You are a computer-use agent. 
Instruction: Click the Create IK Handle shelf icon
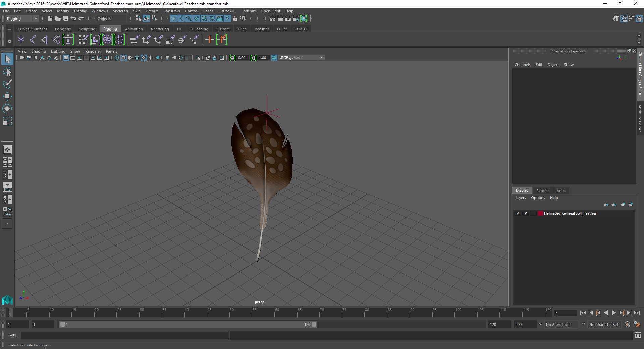point(45,40)
